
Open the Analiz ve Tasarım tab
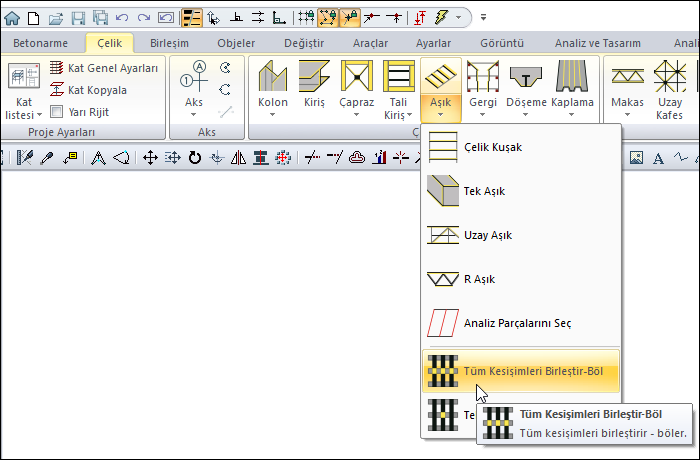[600, 43]
